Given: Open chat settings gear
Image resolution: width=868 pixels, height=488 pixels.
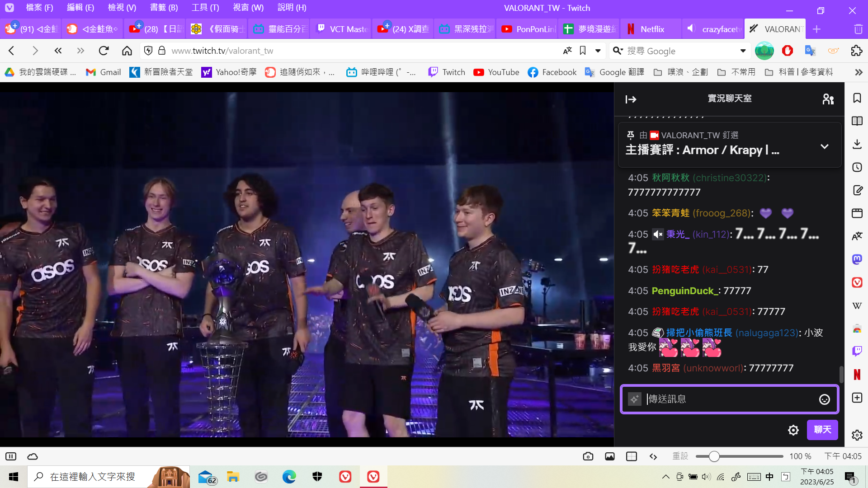Looking at the screenshot, I should [x=793, y=430].
